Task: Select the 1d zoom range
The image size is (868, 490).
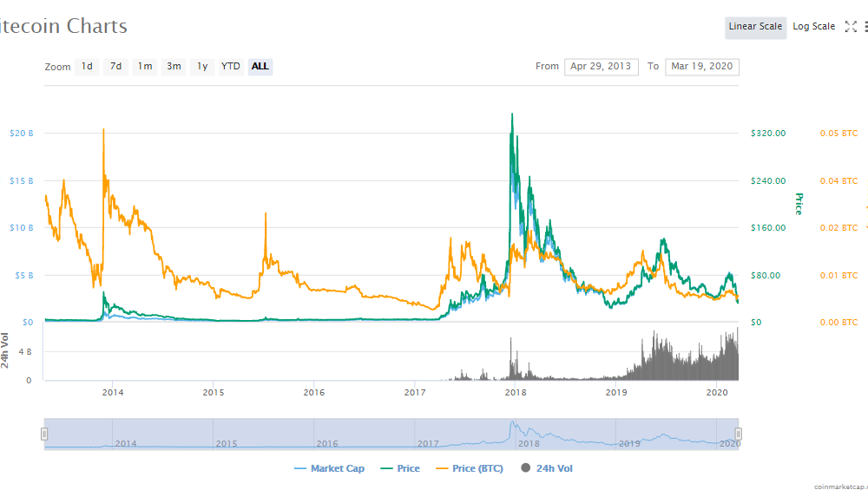Action: click(87, 67)
